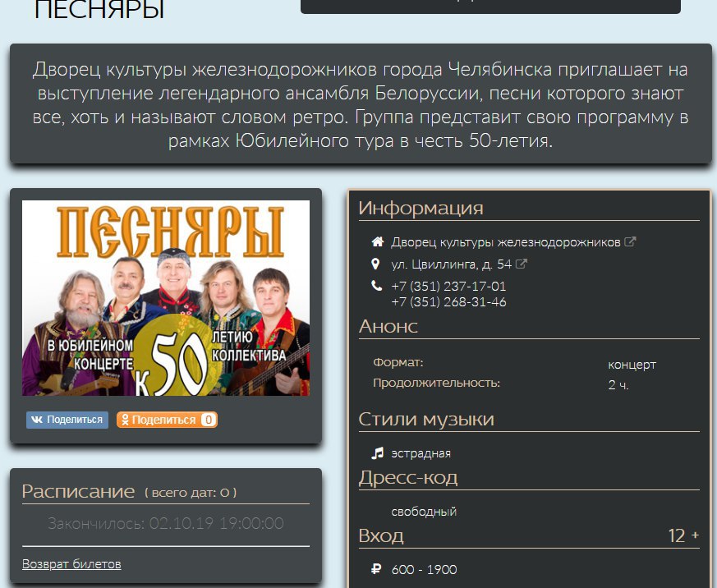Click the Вход section heading
The width and height of the screenshot is (717, 588).
point(381,536)
